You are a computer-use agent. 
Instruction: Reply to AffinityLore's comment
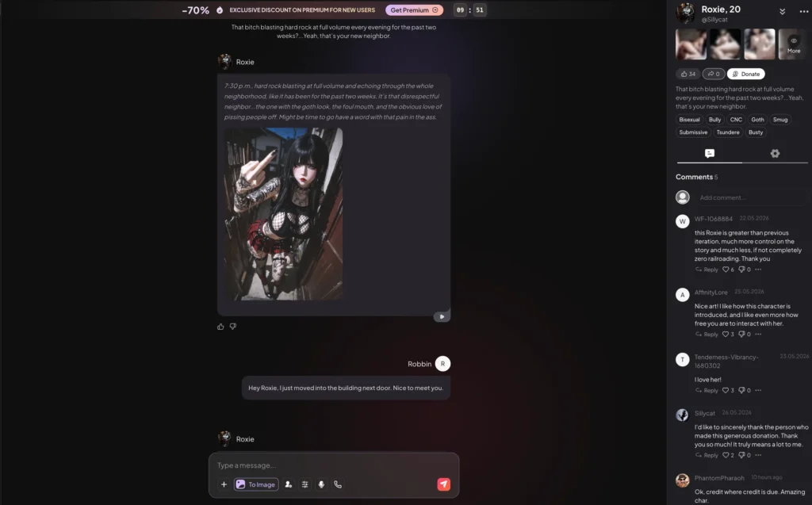pos(707,334)
